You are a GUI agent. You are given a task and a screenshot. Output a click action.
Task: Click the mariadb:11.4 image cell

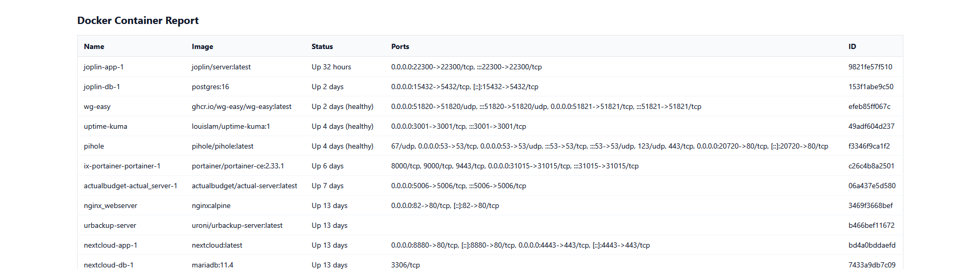[x=212, y=265]
